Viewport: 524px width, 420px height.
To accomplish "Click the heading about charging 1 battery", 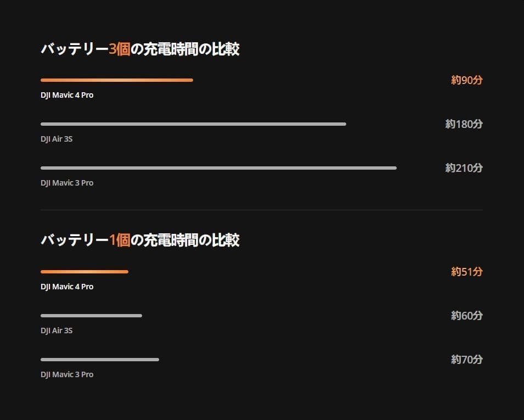I will click(x=140, y=240).
